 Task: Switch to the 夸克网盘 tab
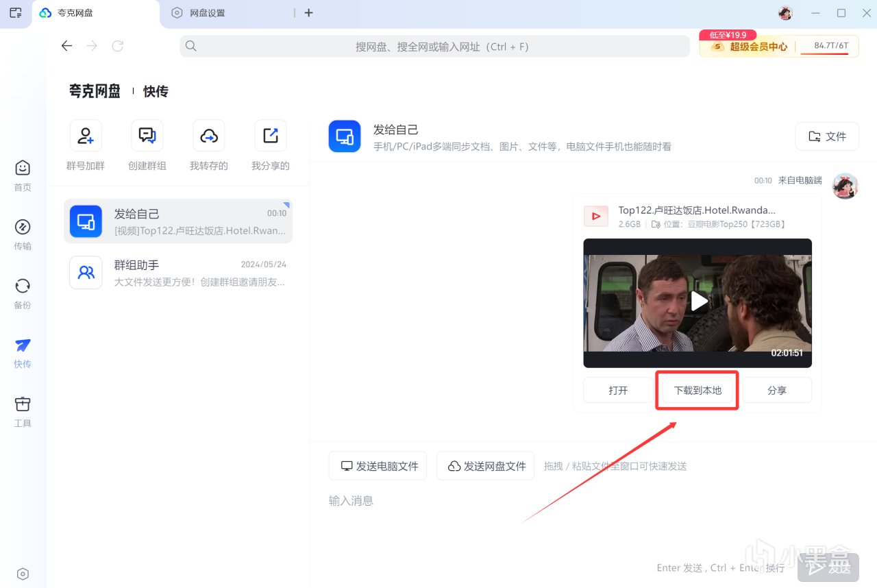[x=96, y=14]
